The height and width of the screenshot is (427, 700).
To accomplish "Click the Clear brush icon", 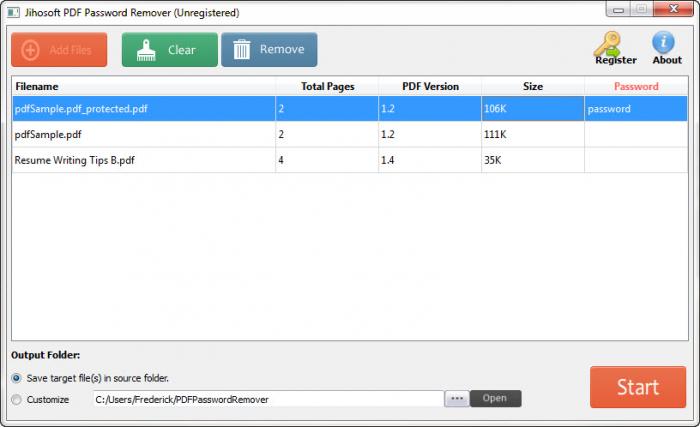I will [144, 50].
